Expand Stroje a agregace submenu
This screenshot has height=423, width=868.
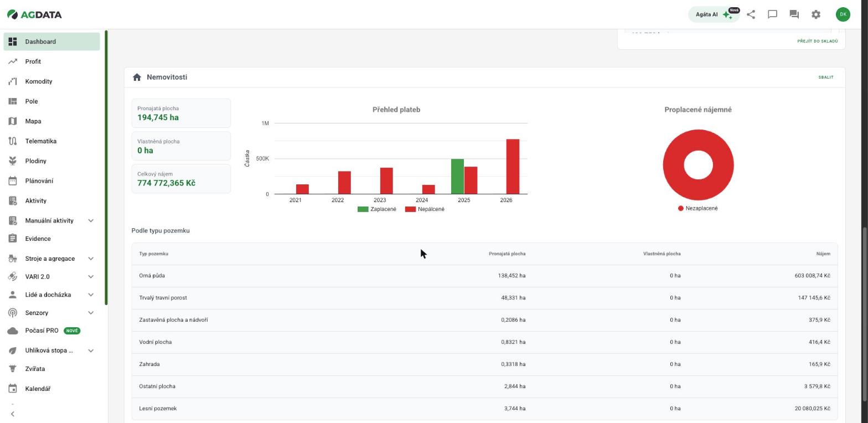(x=91, y=259)
